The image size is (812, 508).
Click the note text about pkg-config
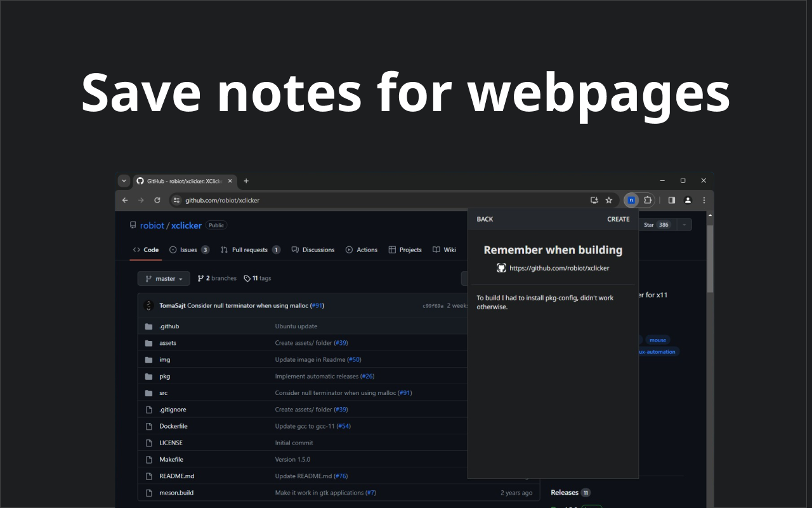point(545,302)
